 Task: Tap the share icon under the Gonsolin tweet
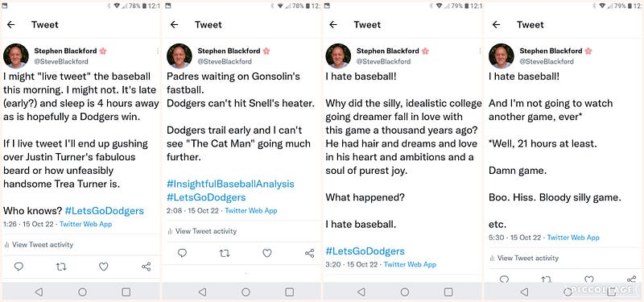[310, 253]
